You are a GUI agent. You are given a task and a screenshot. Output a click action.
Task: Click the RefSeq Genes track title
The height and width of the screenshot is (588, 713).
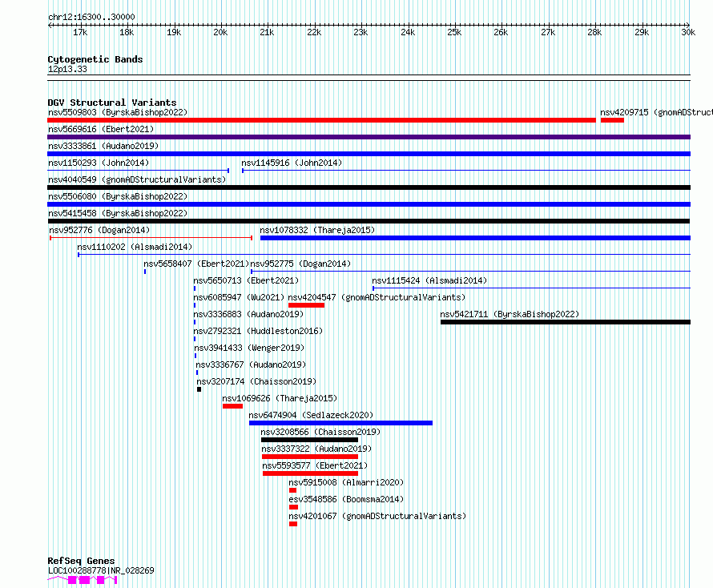[82, 561]
